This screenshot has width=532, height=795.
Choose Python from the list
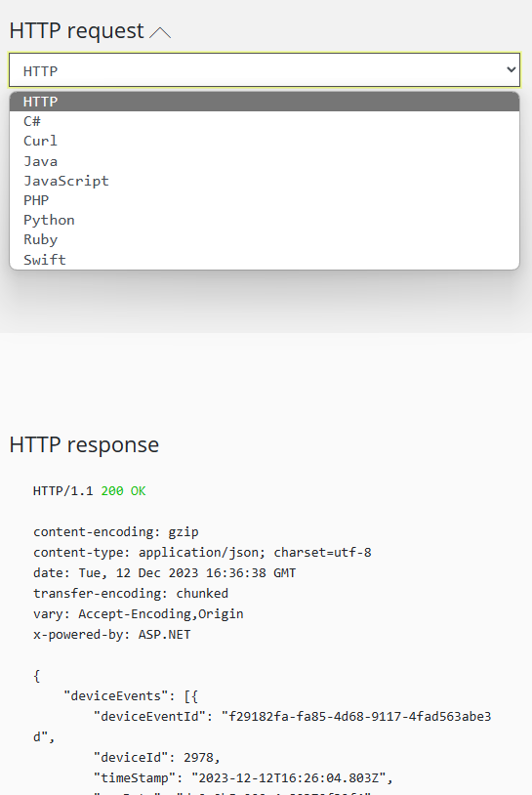(x=265, y=220)
